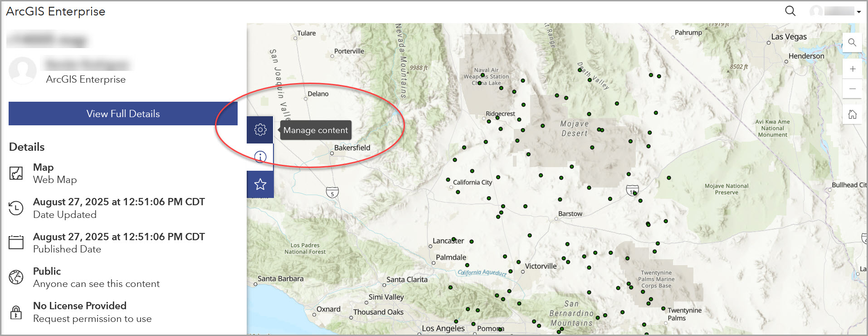Click the View Full Details button
The height and width of the screenshot is (336, 868).
point(123,114)
